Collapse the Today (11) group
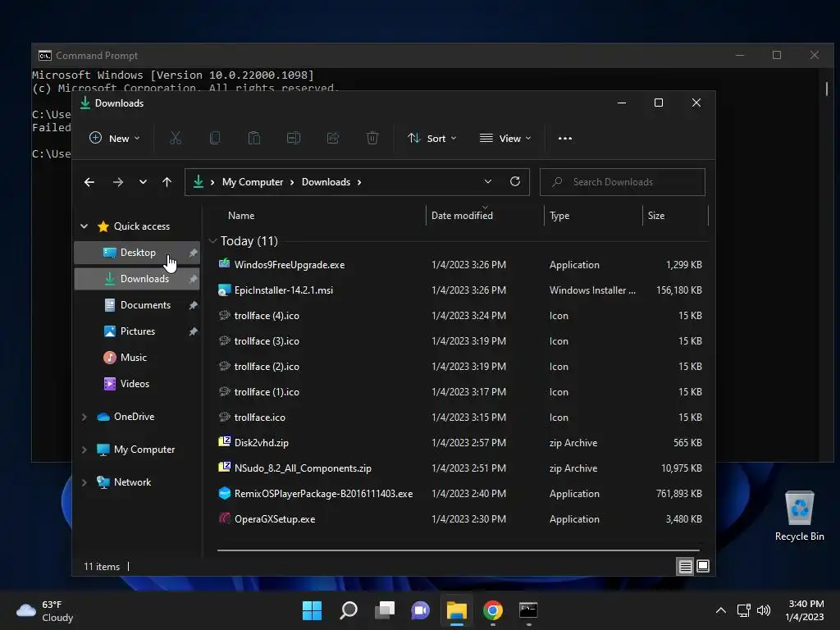Viewport: 840px width, 630px height. [x=212, y=241]
